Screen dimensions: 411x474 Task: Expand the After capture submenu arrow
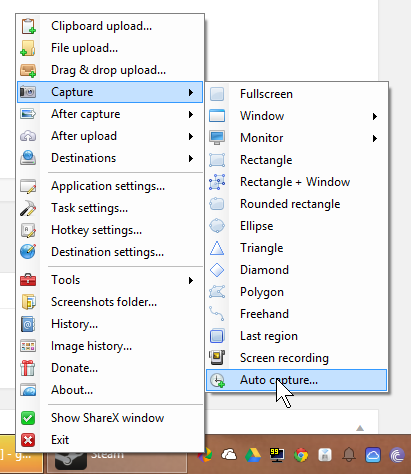tap(191, 114)
